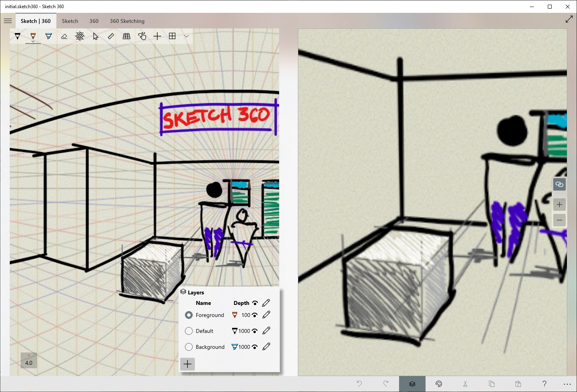
Task: Undo the last stroke
Action: pos(359,383)
